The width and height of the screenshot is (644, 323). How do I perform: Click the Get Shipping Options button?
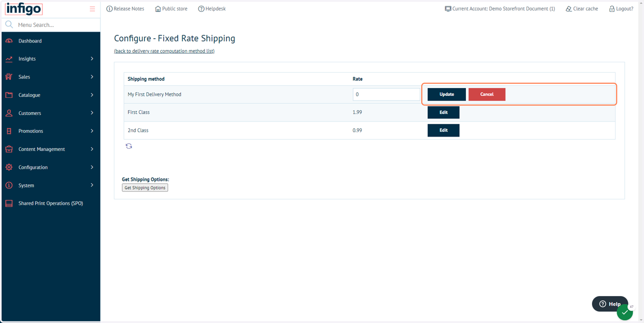coord(145,188)
